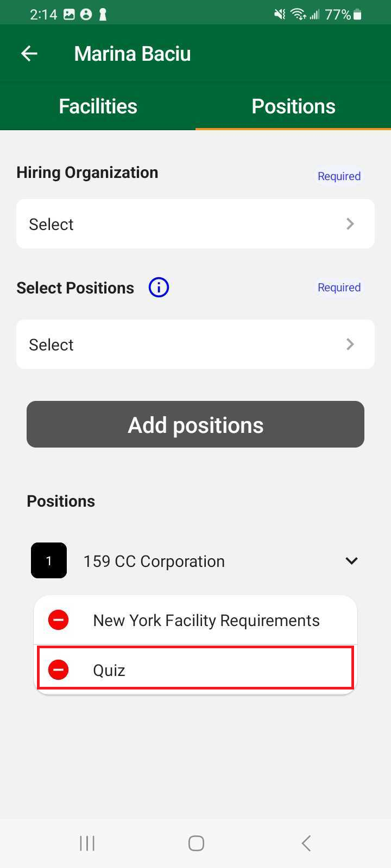The width and height of the screenshot is (391, 868).
Task: Switch to the Facilities tab
Action: [98, 106]
